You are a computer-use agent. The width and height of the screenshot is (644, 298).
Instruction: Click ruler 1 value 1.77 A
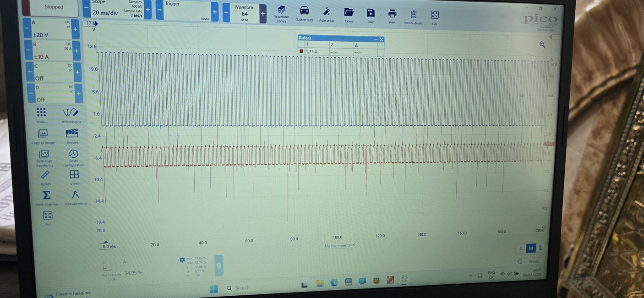pos(311,52)
